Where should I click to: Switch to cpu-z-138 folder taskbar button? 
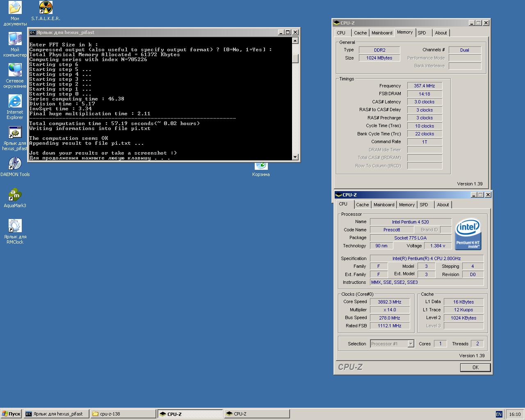click(x=123, y=414)
